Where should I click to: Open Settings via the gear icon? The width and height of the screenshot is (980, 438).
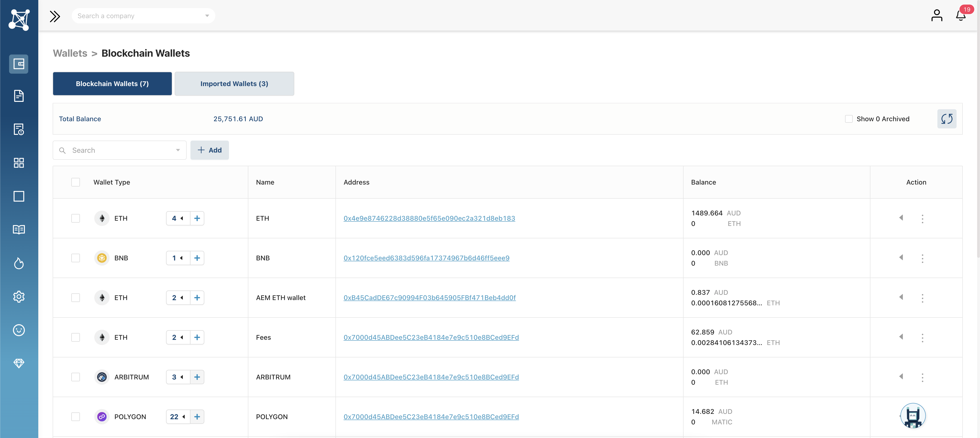(x=19, y=296)
